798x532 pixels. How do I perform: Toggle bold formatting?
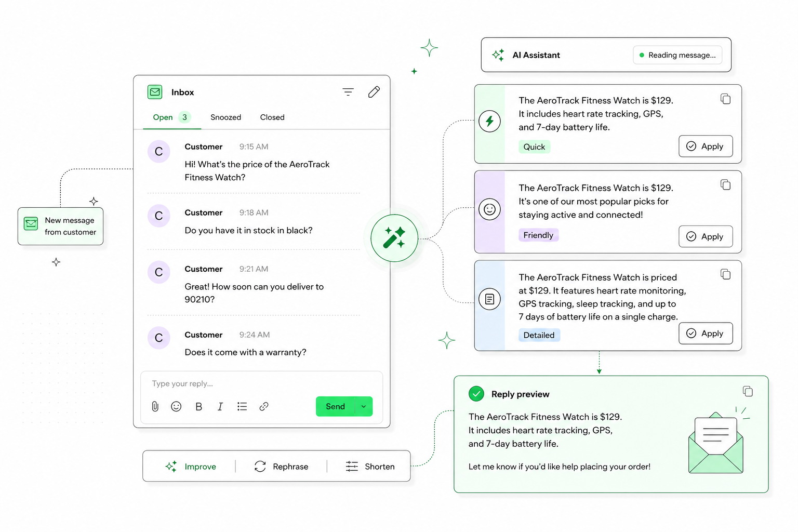tap(198, 407)
